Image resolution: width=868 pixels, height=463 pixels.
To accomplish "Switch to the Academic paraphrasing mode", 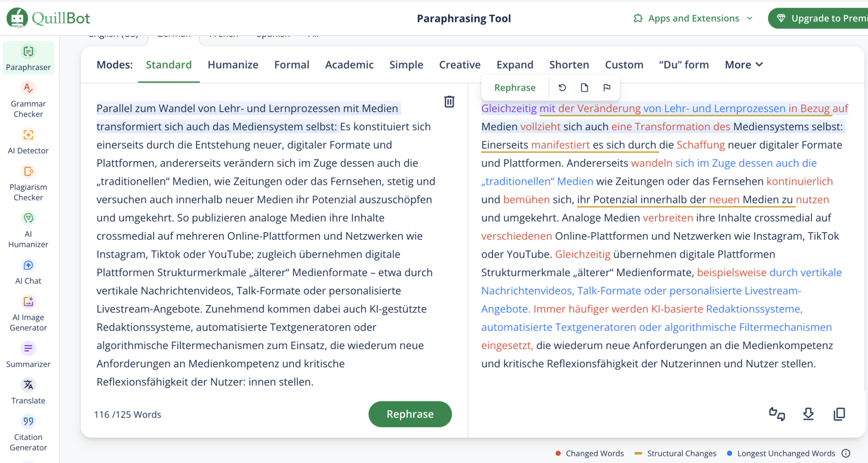I will (349, 64).
